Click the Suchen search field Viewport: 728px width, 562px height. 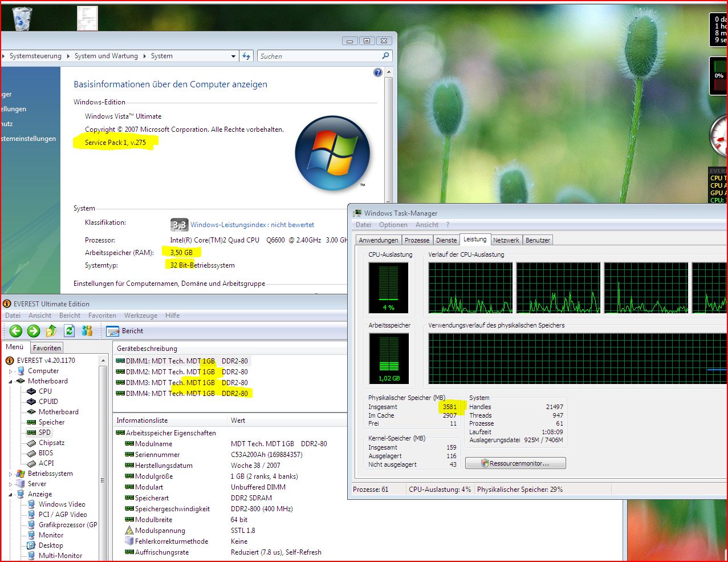point(319,56)
